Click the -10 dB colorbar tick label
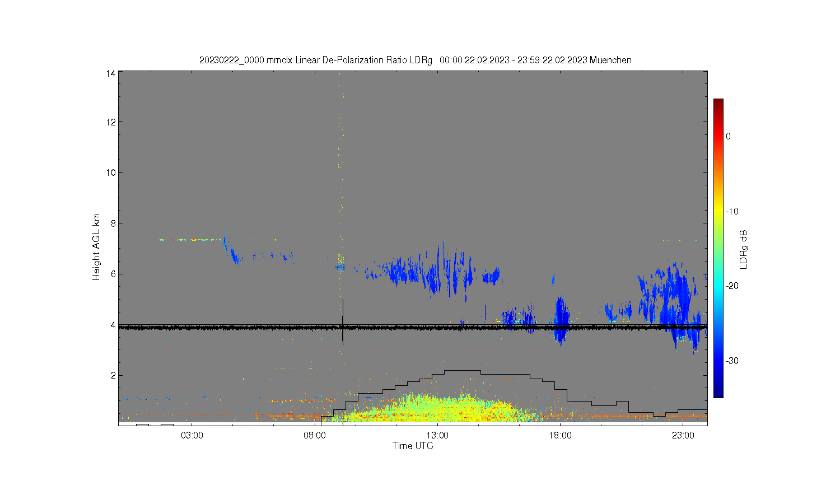This screenshot has width=840, height=504. pyautogui.click(x=732, y=211)
